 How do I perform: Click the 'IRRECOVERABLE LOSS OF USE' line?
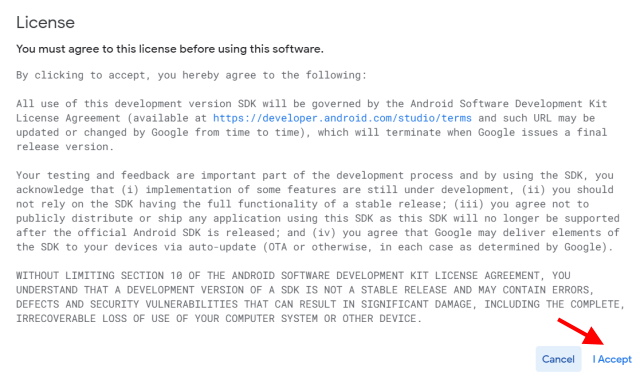[x=219, y=318]
